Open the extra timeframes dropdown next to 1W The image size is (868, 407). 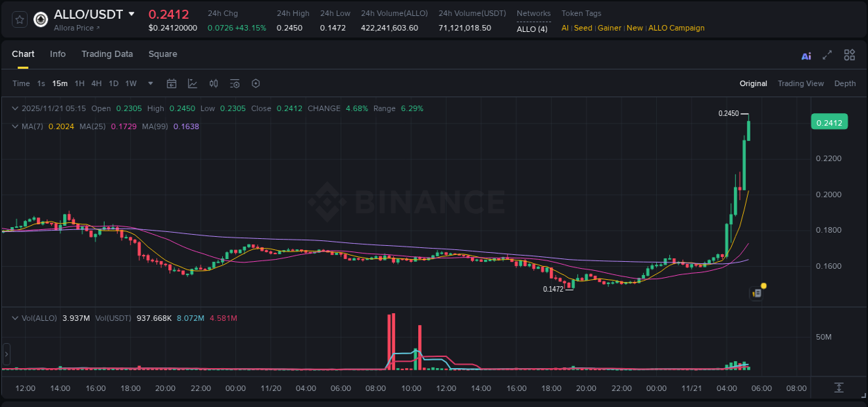tap(149, 83)
